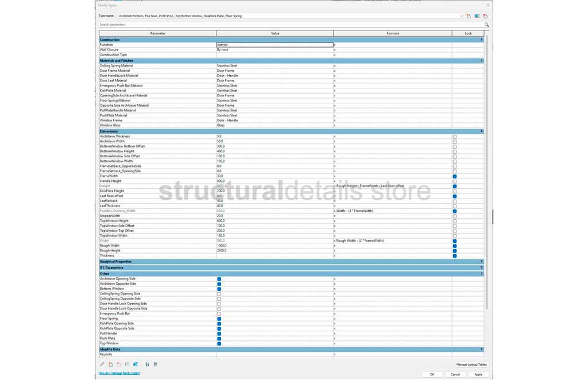The width and height of the screenshot is (588, 380).
Task: Click the Edit Parameter pencil icon
Action: coord(102,364)
